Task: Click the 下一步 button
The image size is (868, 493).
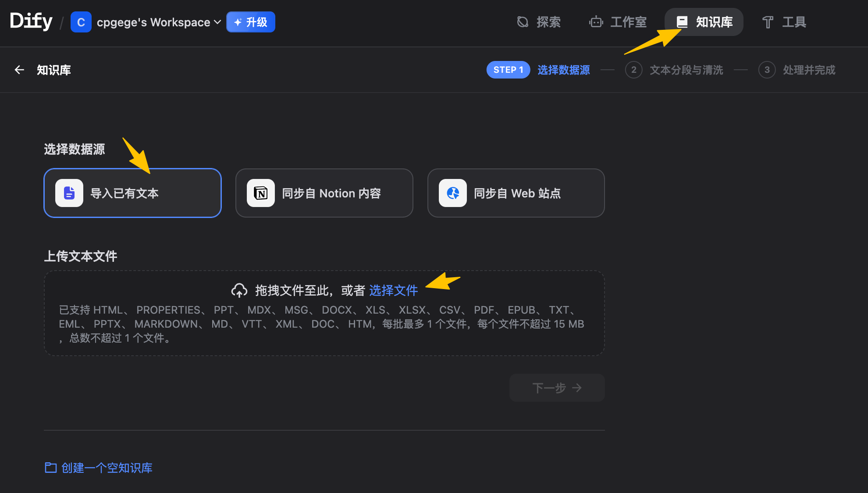Action: pos(557,388)
